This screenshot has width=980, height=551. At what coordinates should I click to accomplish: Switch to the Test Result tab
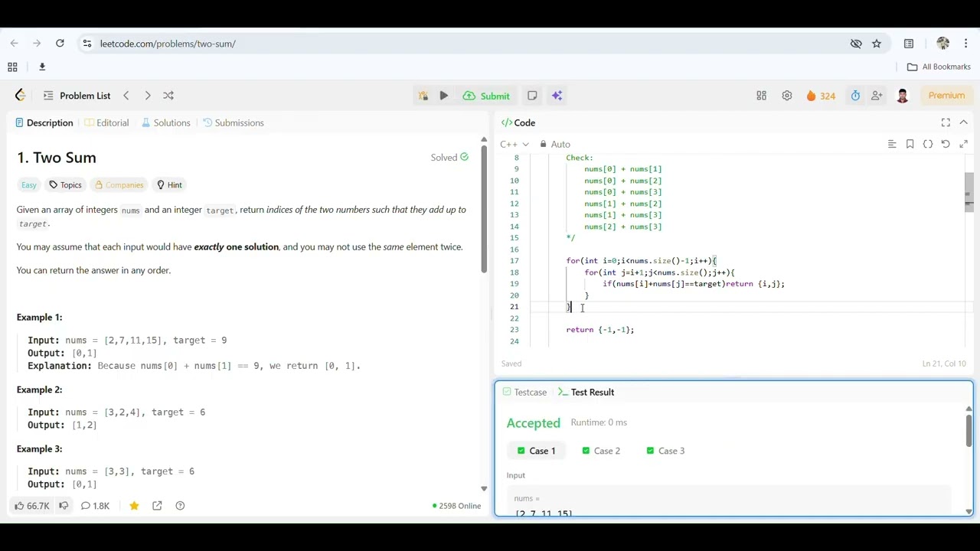click(586, 392)
